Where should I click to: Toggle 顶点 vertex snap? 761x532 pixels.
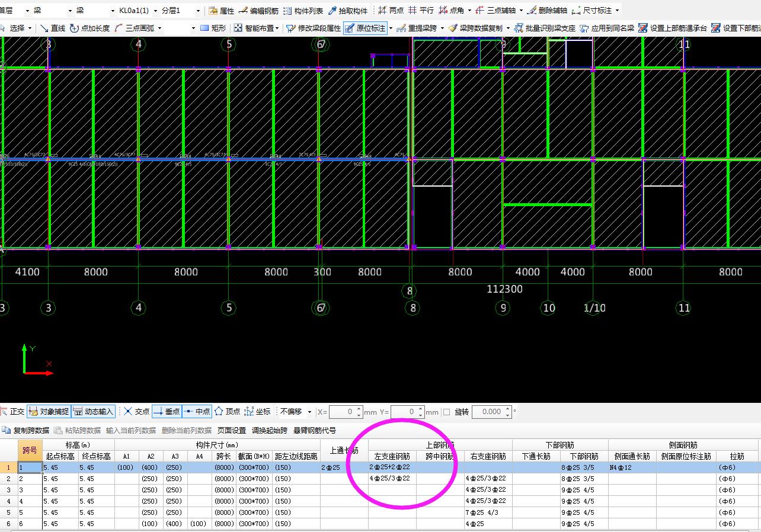[227, 411]
